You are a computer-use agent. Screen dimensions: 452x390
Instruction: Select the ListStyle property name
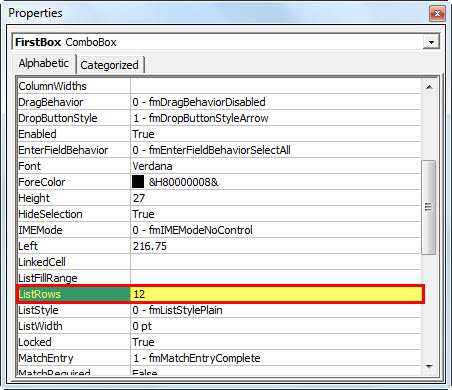tap(38, 310)
